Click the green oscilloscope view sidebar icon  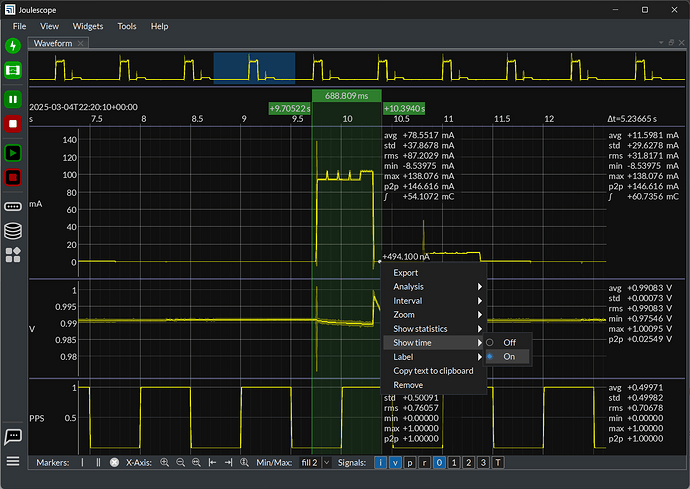tap(13, 70)
